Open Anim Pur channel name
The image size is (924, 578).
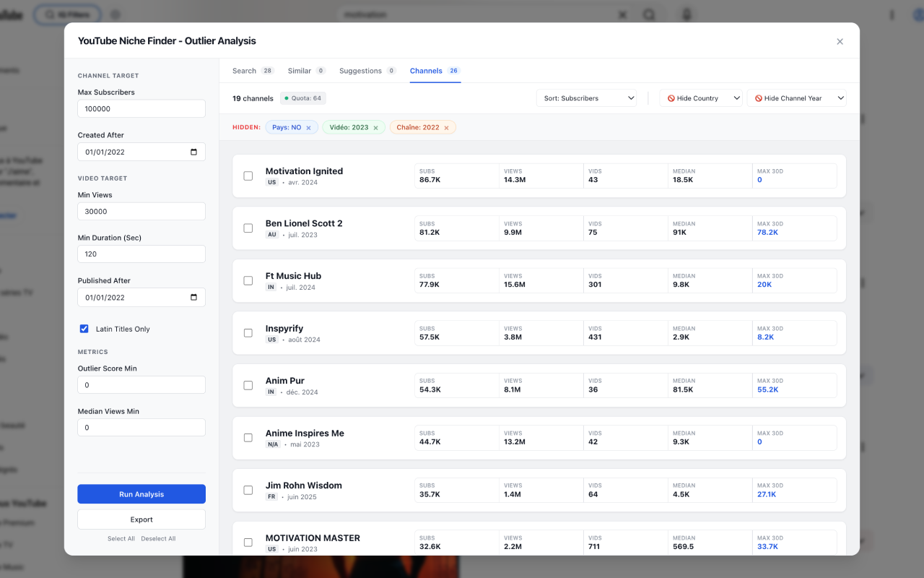285,381
